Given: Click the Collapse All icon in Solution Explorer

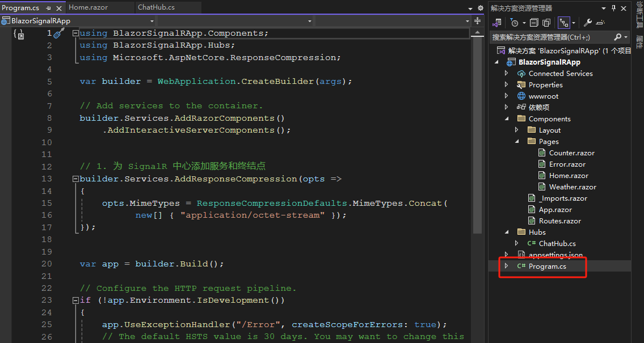Looking at the screenshot, I should (533, 22).
